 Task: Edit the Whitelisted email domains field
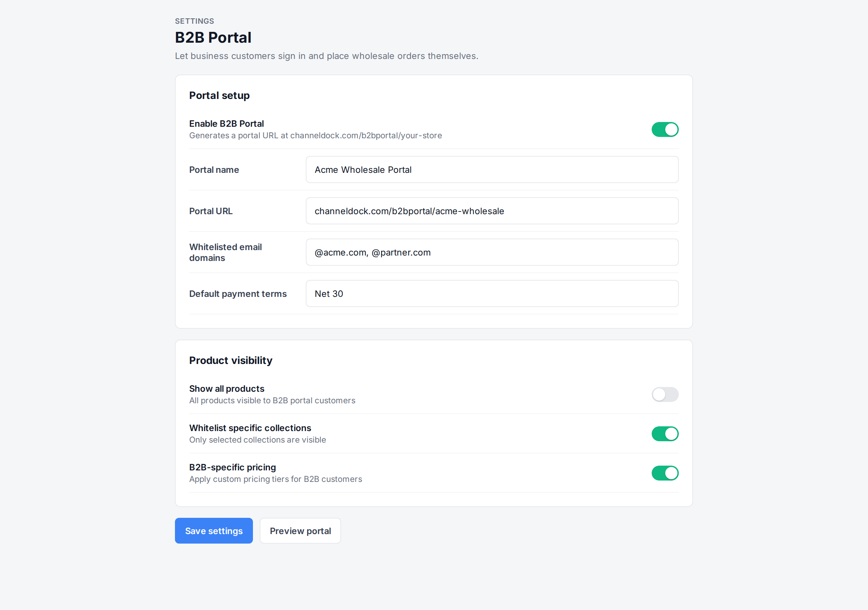tap(492, 252)
